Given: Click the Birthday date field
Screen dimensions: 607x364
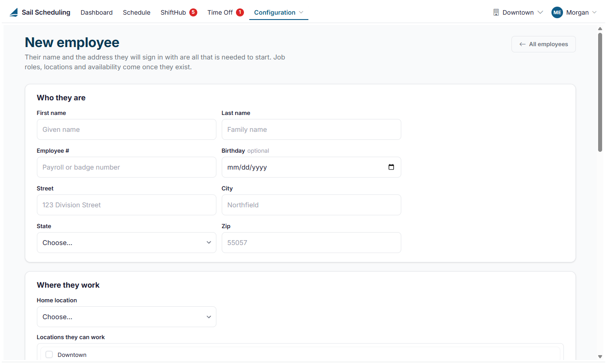Looking at the screenshot, I should 311,167.
